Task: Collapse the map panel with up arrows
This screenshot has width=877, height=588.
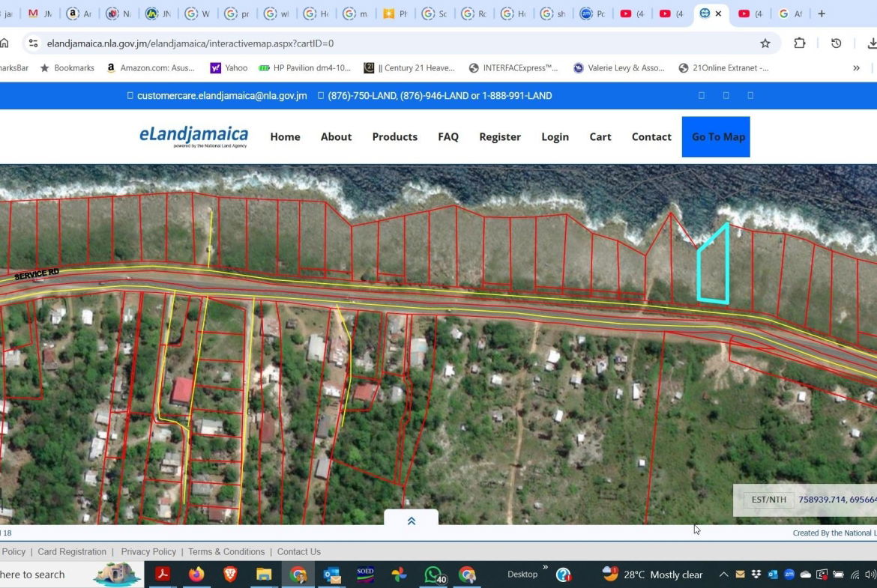Action: point(411,520)
